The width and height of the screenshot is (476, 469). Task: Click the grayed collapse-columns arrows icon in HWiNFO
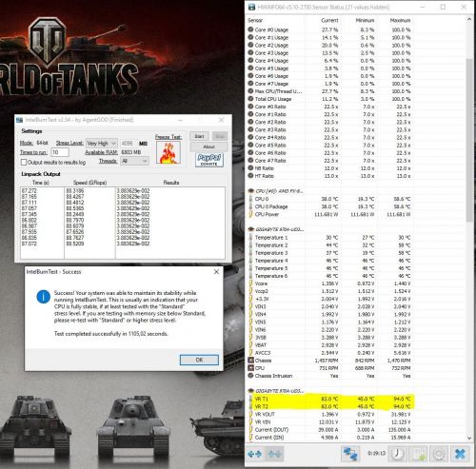[x=274, y=454]
